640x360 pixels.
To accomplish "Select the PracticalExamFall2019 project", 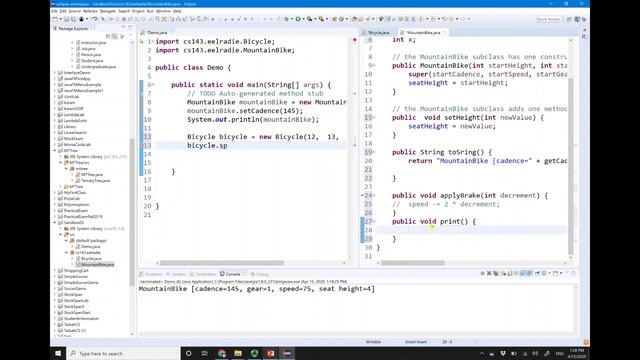I will click(x=83, y=216).
